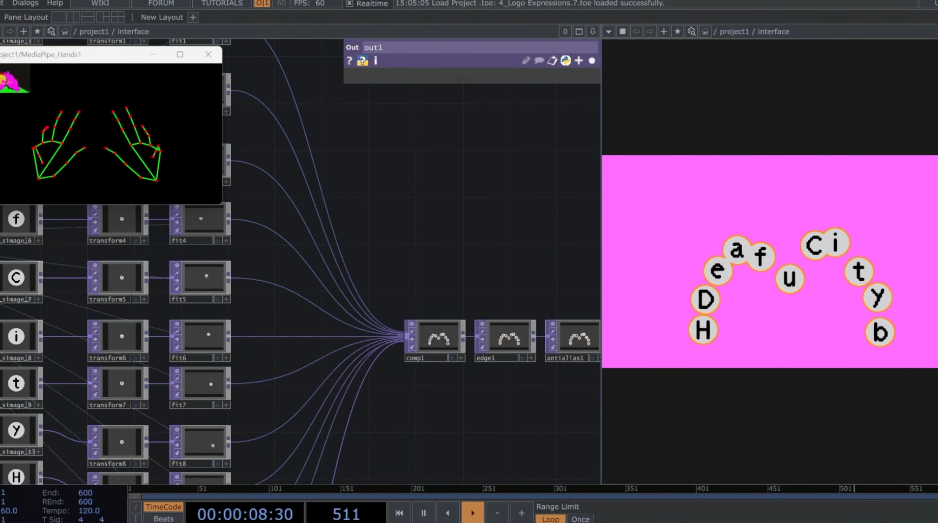938x523 pixels.
Task: Click the operator help question mark icon
Action: point(349,60)
